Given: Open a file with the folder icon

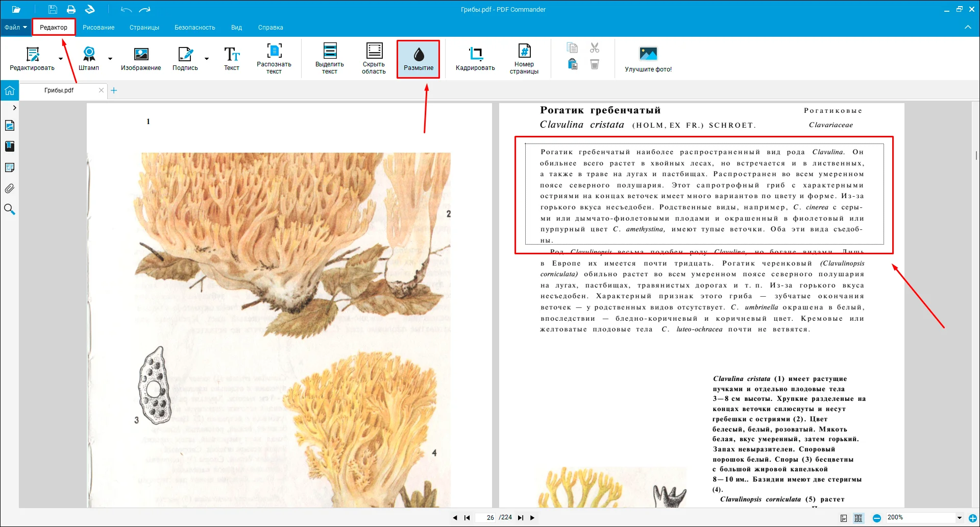Looking at the screenshot, I should [x=16, y=9].
